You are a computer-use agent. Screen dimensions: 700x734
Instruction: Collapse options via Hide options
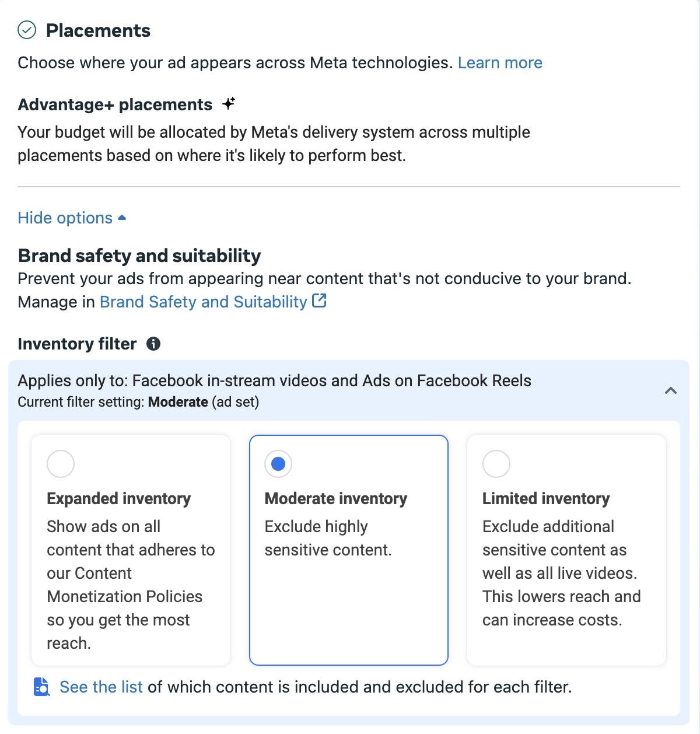click(65, 218)
